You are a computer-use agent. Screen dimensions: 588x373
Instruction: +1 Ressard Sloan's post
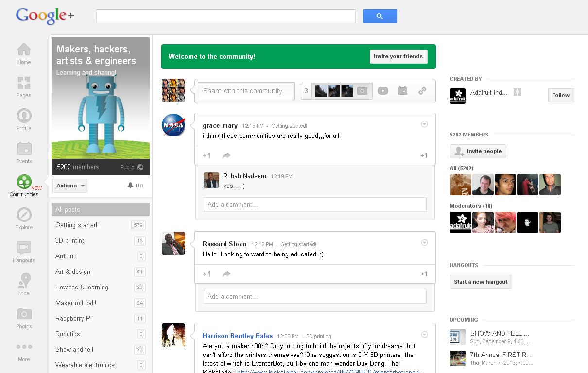(x=207, y=274)
